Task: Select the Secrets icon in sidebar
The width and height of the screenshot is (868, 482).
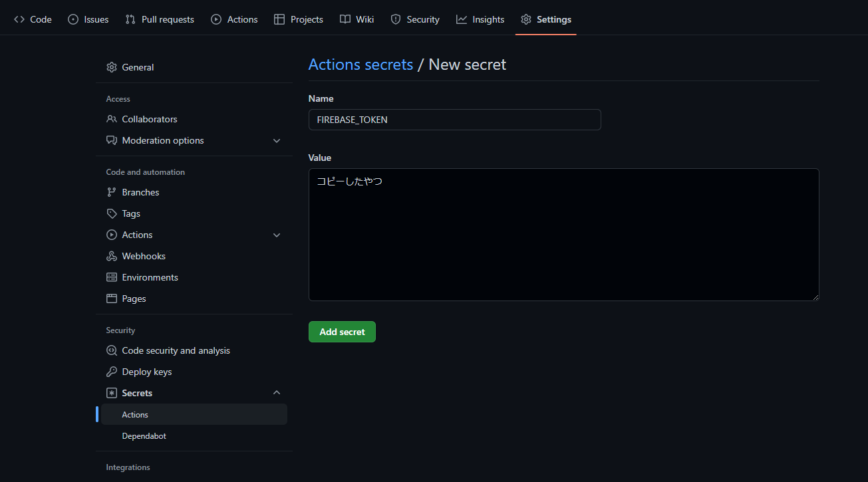Action: 112,393
